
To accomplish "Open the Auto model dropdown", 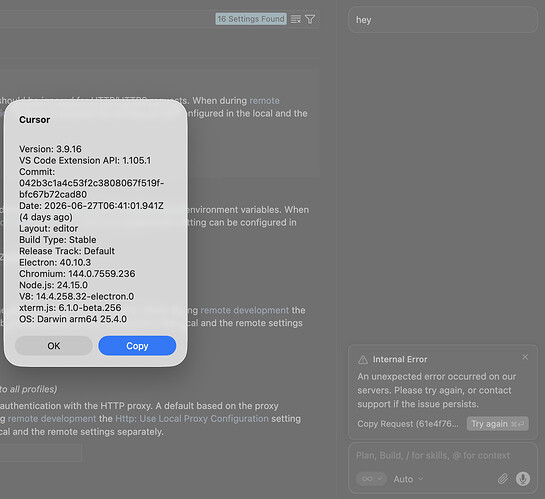I will click(408, 479).
